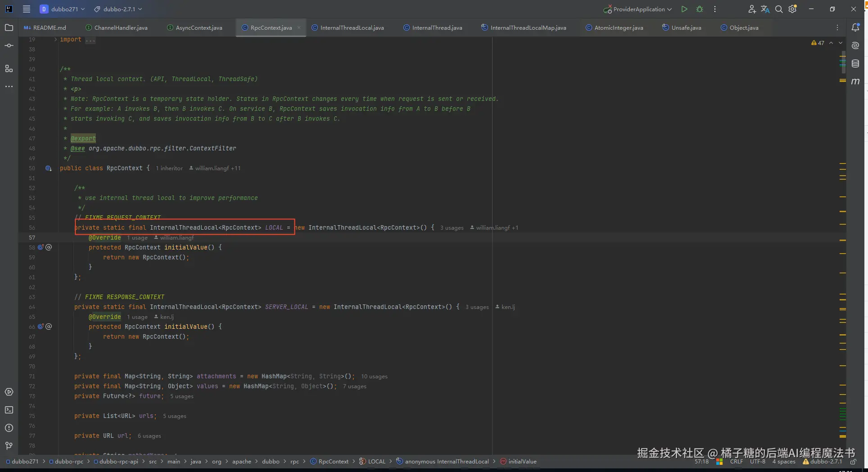Screen dimensions: 868x472
Task: Open the Database tool window
Action: tap(855, 64)
